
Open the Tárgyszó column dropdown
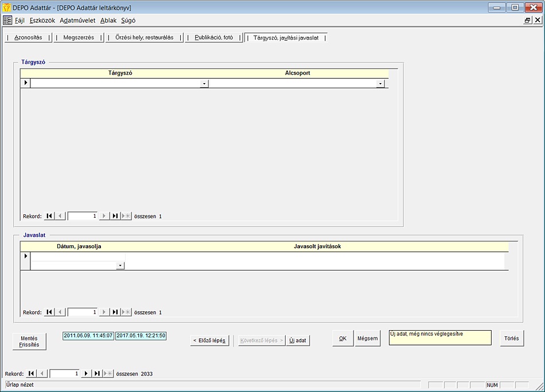204,84
